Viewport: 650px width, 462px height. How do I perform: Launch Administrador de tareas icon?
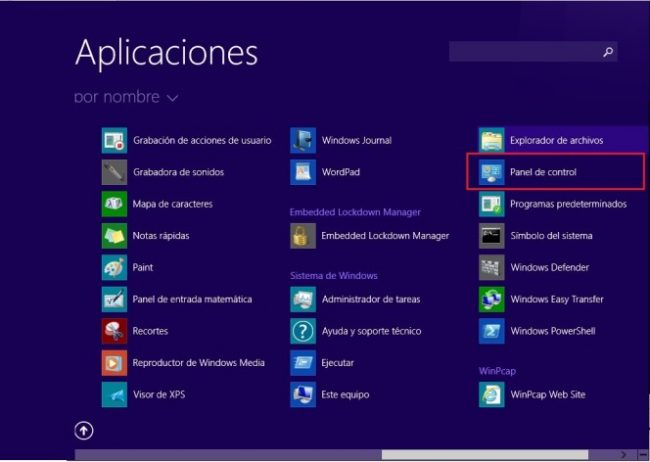pyautogui.click(x=303, y=299)
